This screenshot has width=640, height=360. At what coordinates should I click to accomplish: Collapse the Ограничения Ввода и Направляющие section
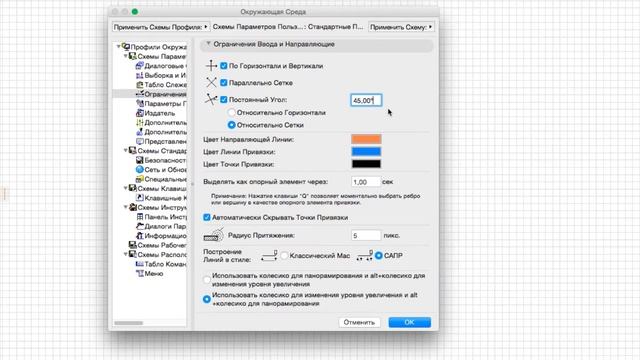[208, 44]
